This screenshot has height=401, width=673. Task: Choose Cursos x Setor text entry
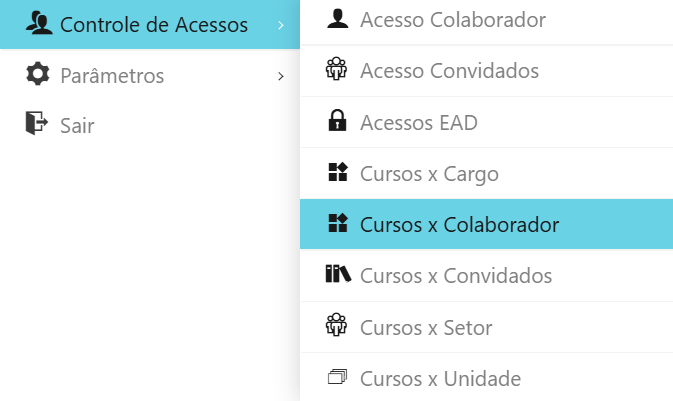click(x=426, y=328)
